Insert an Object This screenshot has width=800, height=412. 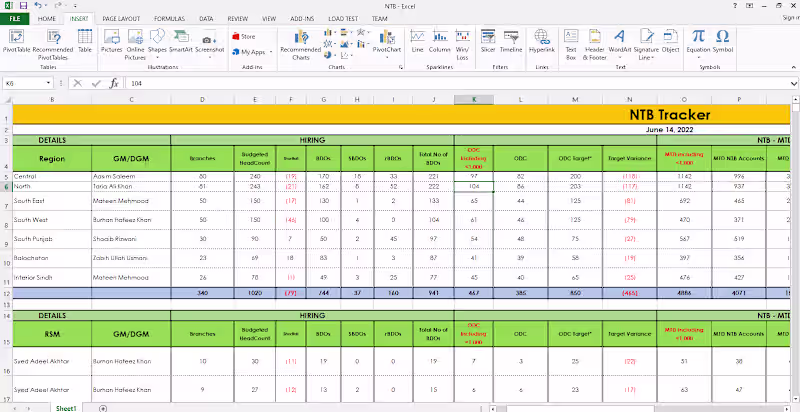(x=670, y=42)
